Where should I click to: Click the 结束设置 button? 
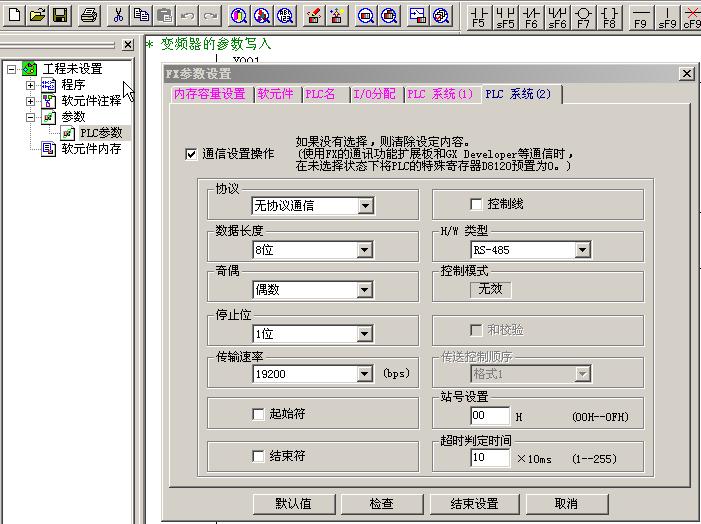(x=473, y=504)
